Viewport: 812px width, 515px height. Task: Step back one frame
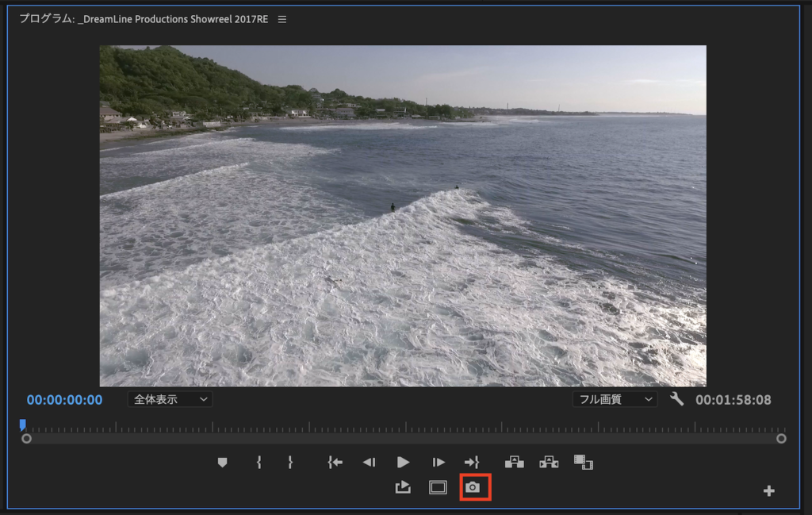click(x=369, y=462)
